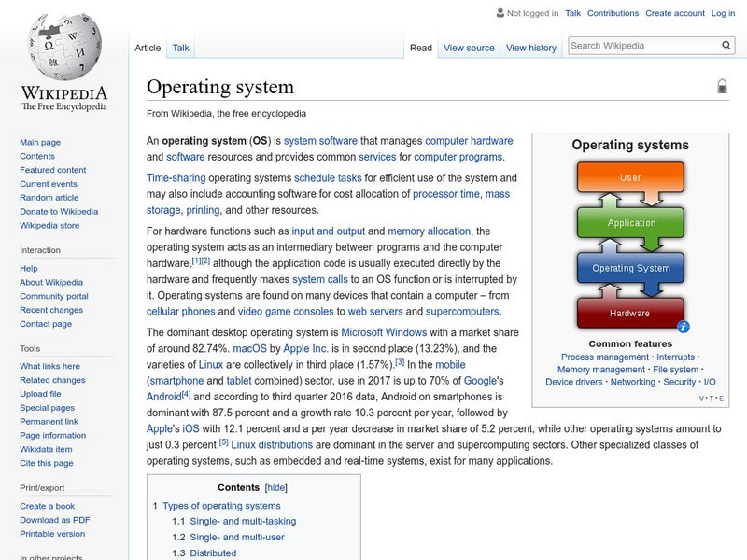747x560 pixels.
Task: Jump to Single- and multi-tasking section
Action: pos(243,521)
